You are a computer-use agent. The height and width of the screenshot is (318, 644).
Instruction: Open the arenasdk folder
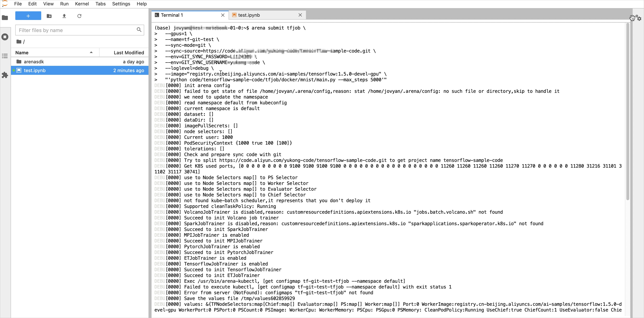point(34,62)
